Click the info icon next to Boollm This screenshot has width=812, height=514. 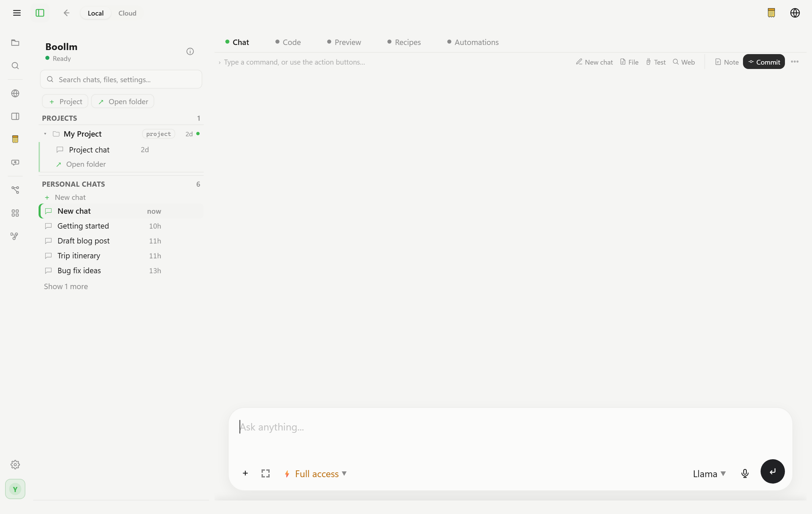click(x=190, y=51)
